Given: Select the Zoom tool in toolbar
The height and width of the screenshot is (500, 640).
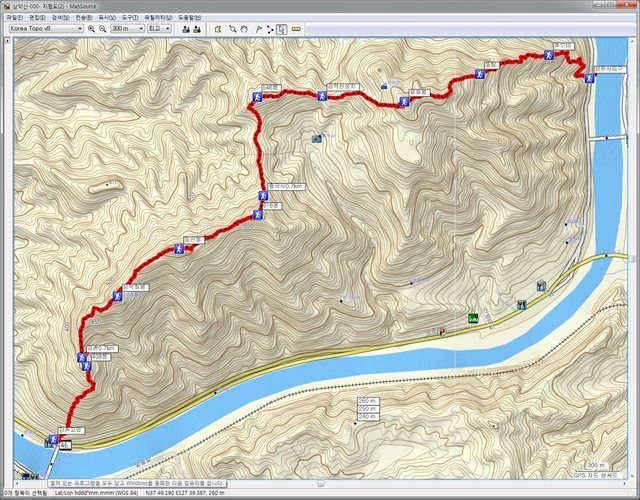Looking at the screenshot, I should pyautogui.click(x=233, y=29).
